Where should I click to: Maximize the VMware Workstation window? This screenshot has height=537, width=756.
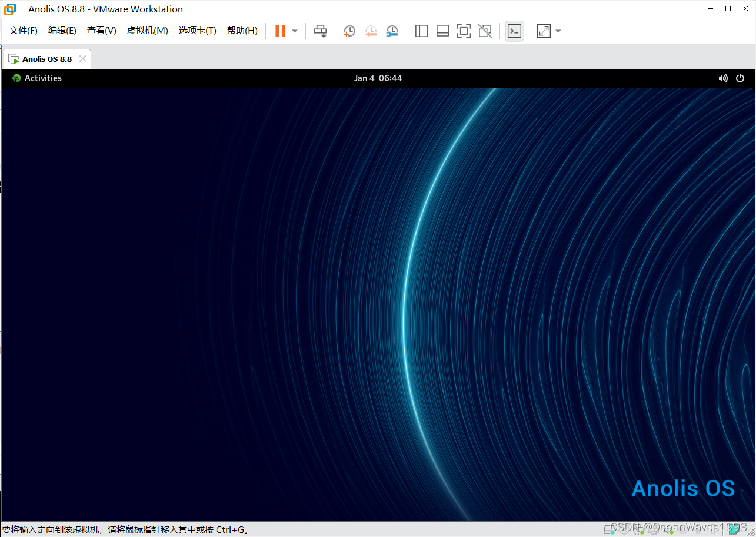[x=728, y=9]
